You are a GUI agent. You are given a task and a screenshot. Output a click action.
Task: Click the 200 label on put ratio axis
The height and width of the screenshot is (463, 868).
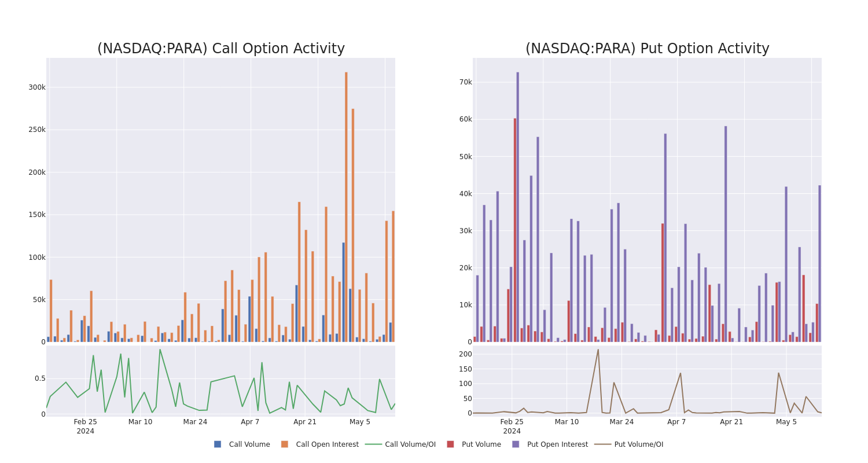click(466, 354)
